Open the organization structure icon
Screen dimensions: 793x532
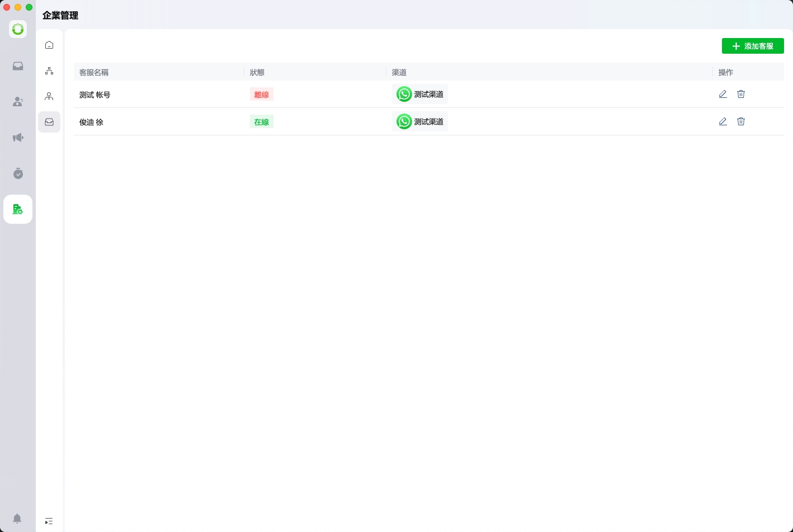49,71
